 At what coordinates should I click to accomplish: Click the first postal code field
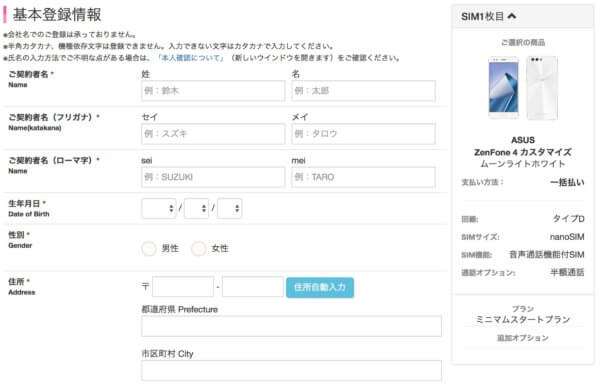[183, 287]
